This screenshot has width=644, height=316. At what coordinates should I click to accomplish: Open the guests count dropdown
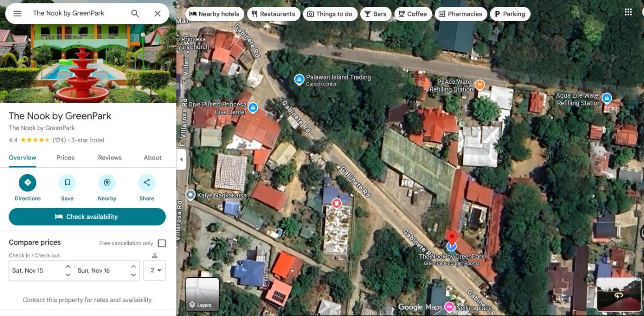[x=155, y=270]
